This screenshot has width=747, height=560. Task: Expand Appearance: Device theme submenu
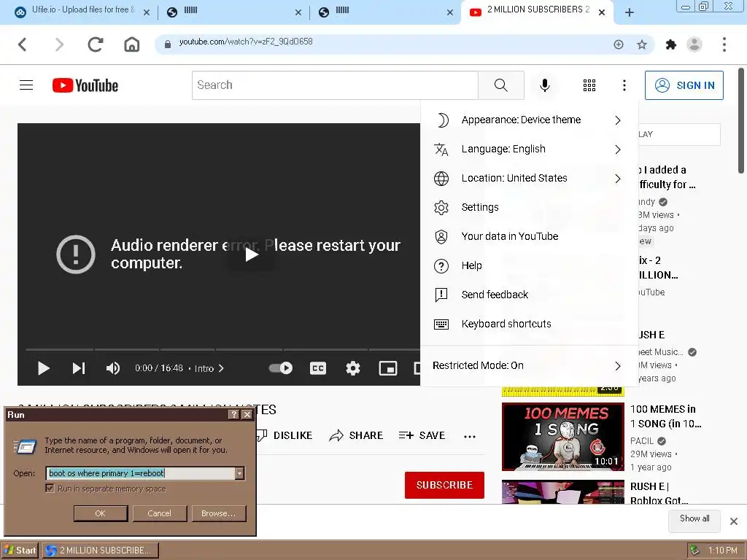pos(529,120)
